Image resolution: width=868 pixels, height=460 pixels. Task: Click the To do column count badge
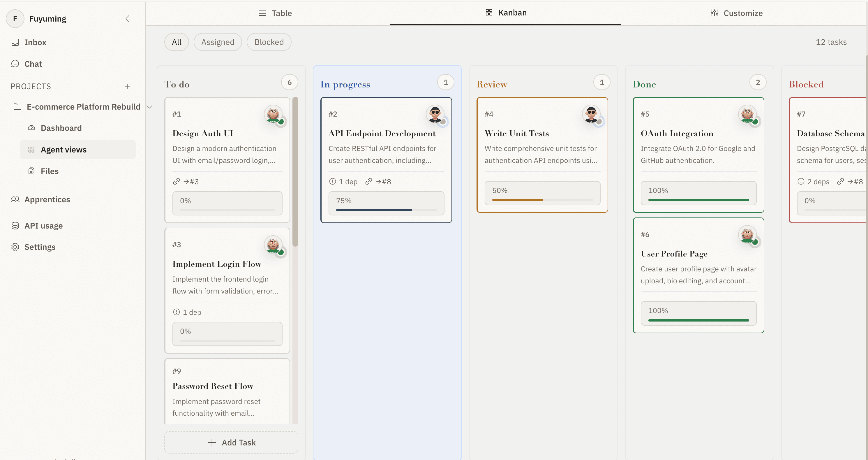pos(290,82)
